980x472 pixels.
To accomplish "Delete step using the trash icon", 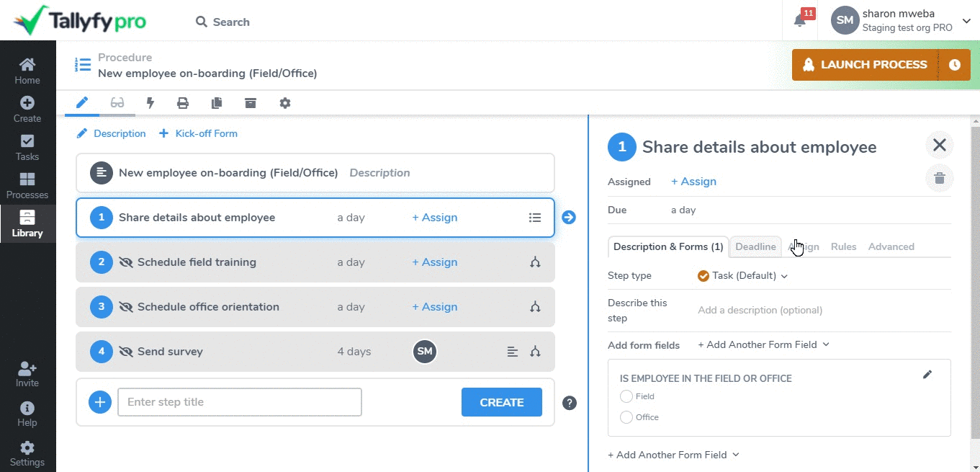I will coord(939,178).
